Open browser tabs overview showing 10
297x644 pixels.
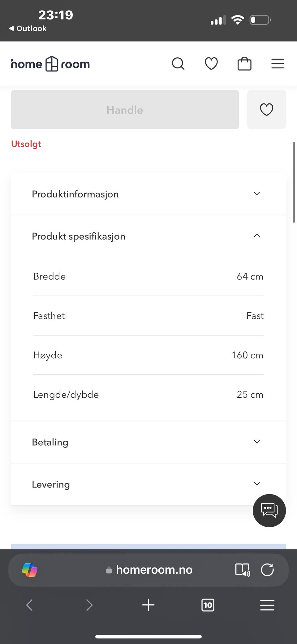pos(208,605)
